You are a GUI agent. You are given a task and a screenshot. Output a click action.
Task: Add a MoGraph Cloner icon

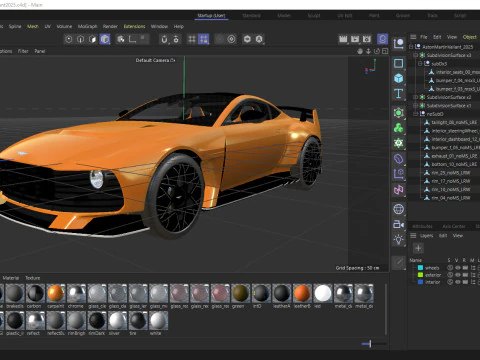tap(399, 128)
